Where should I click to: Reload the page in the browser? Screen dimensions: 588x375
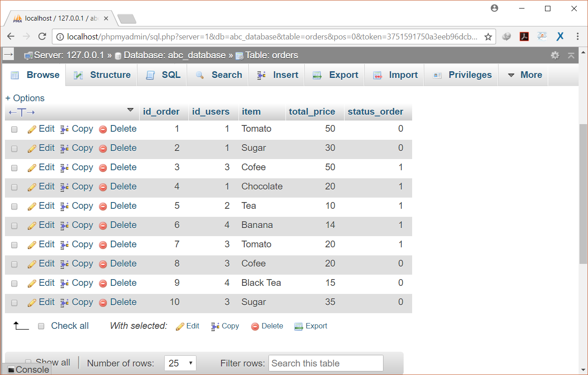42,37
